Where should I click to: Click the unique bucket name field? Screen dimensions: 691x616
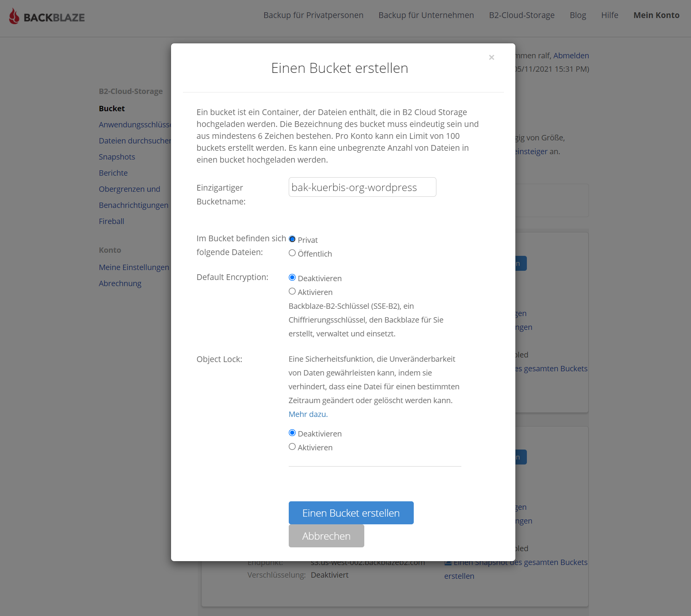pos(362,187)
